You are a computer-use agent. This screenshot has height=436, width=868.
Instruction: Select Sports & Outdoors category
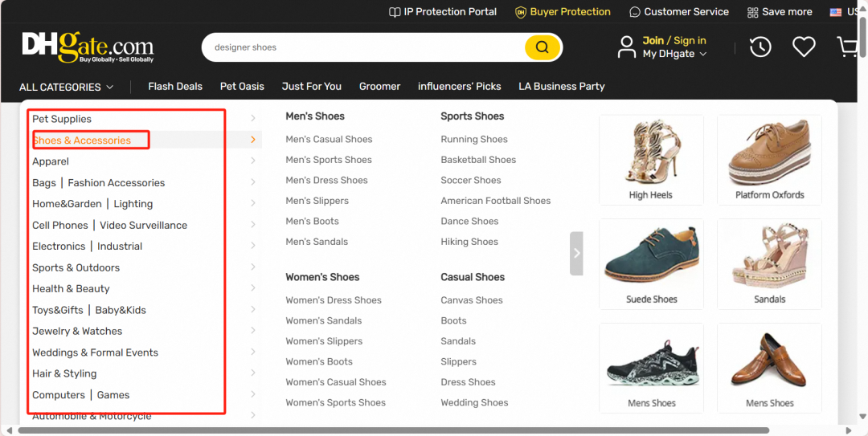pyautogui.click(x=76, y=267)
